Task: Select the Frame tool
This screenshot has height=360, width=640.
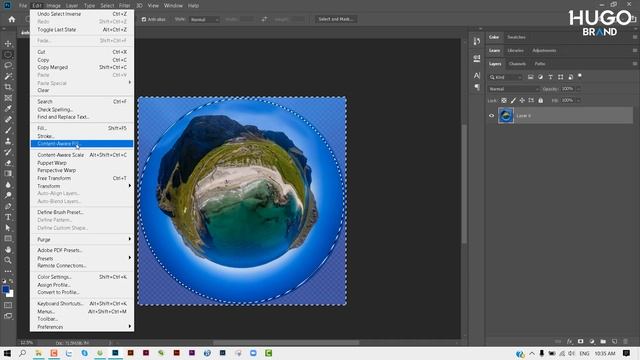Action: tap(8, 98)
